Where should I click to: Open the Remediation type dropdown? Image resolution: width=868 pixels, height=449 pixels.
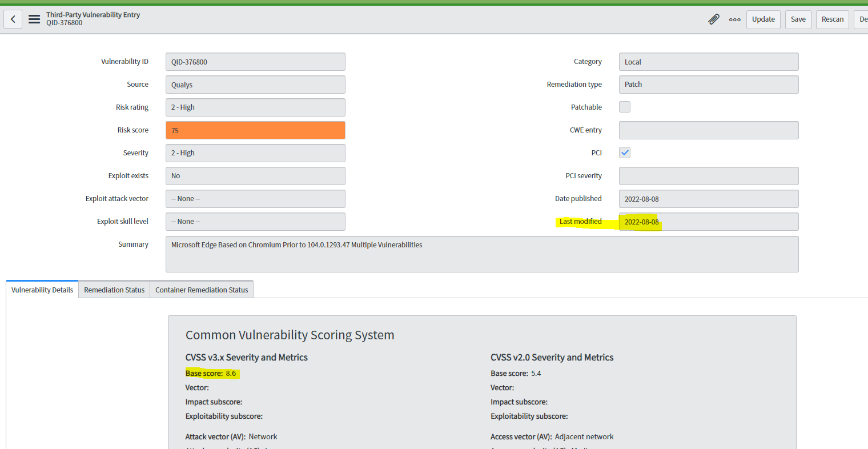tap(709, 85)
